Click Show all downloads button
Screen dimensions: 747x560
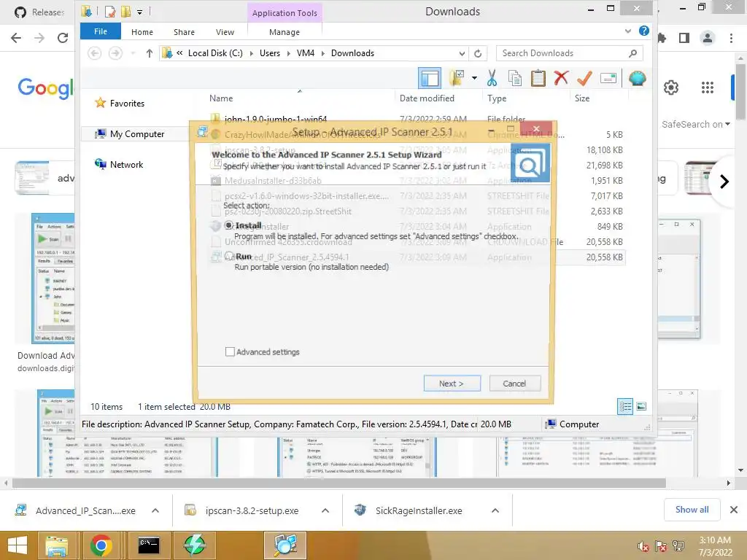(692, 510)
